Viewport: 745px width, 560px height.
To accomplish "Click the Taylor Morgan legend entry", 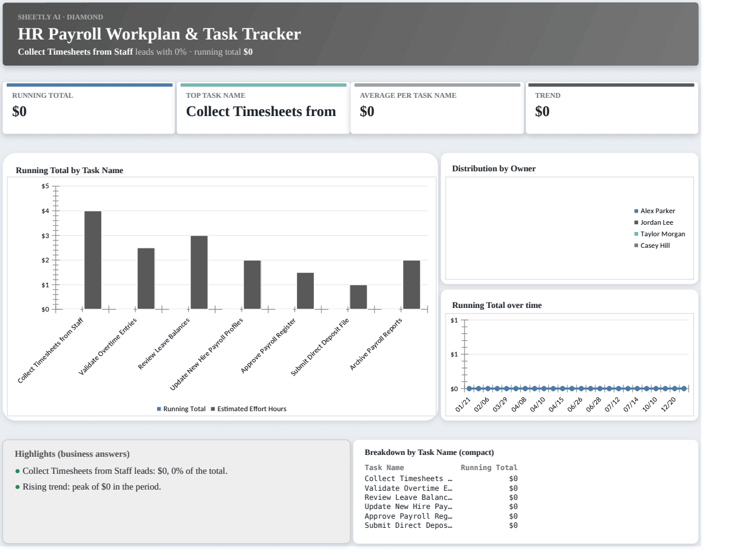I will coord(660,234).
